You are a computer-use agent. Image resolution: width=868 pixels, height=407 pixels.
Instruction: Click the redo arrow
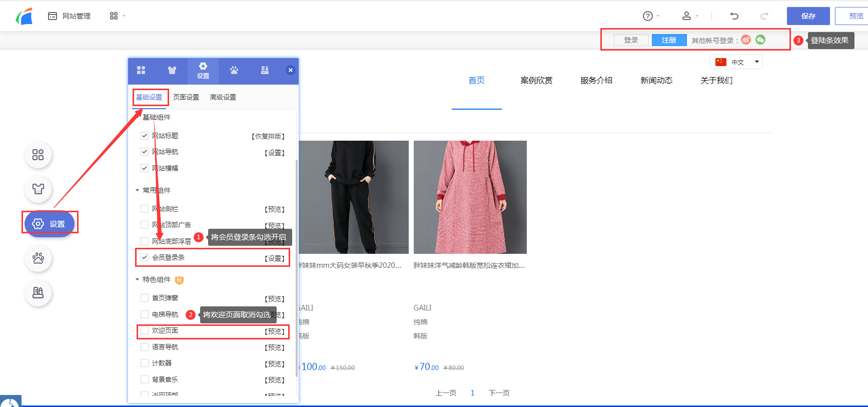764,16
